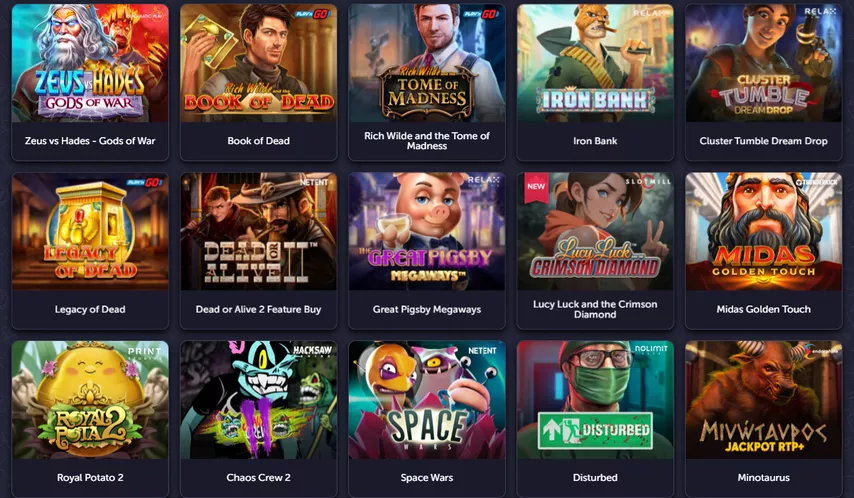Open the Midas Golden Touch artwork

763,231
